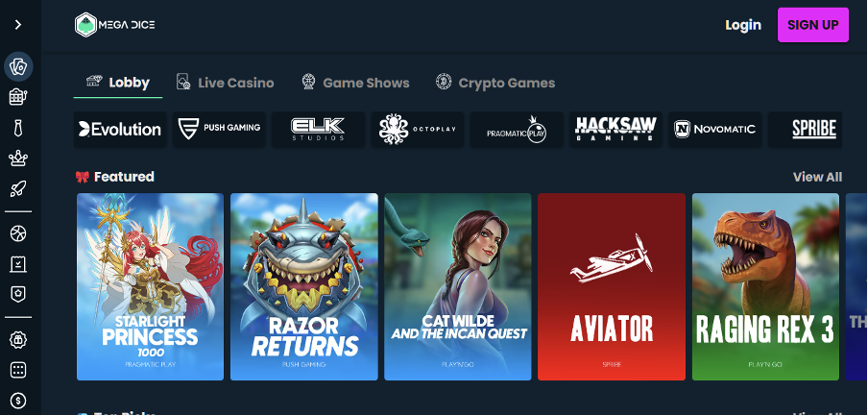Filter by Hacksaw Gaming provider
This screenshot has height=415, width=868.
coord(615,129)
